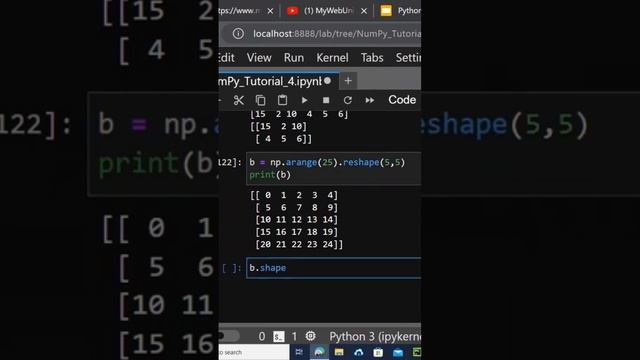Open the View menu
Viewport: 640px width, 360px height.
259,58
